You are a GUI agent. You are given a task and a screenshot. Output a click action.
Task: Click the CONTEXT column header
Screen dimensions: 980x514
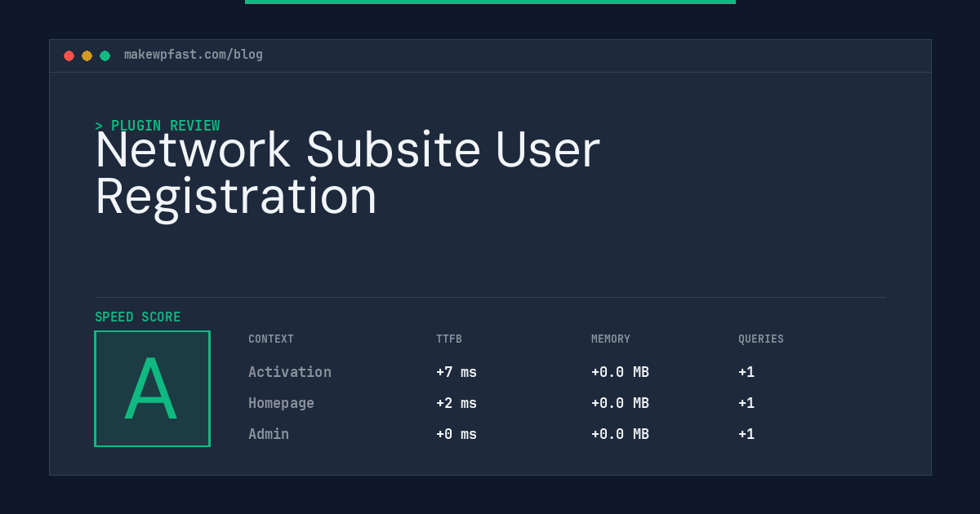pos(271,339)
